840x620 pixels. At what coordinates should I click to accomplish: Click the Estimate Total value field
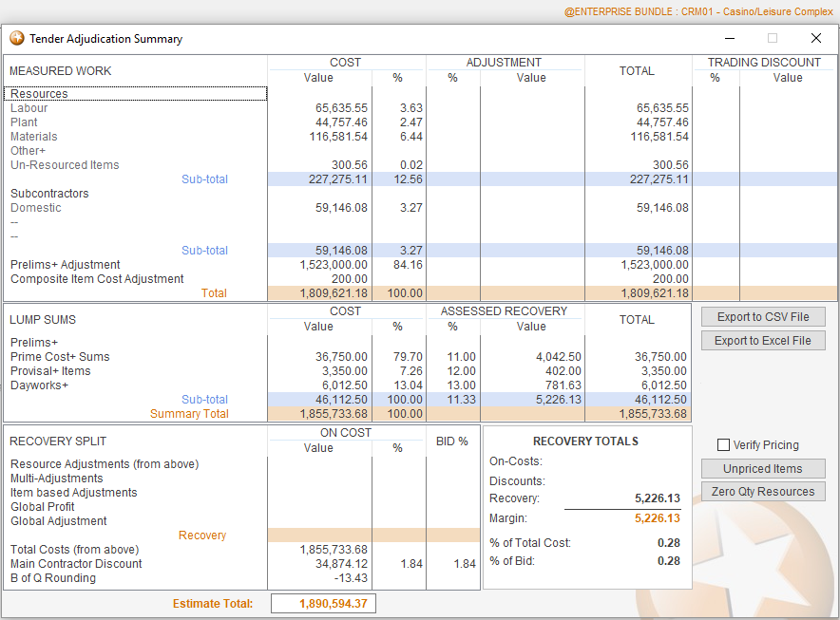click(324, 604)
